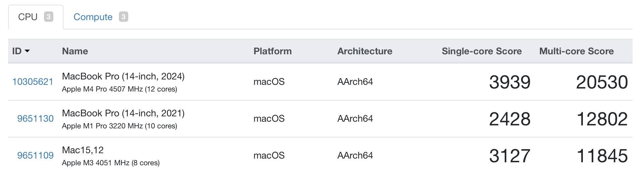644x177 pixels.
Task: Open result ID 10305621
Action: coord(33,82)
